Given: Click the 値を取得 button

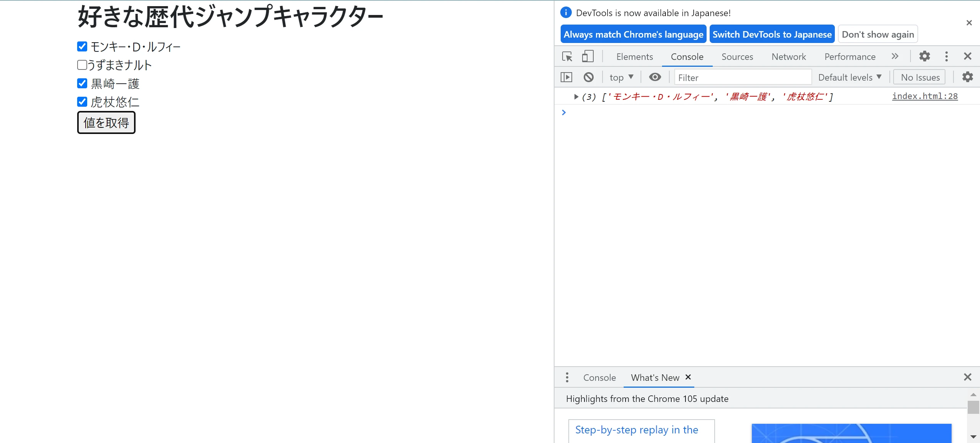Looking at the screenshot, I should click(106, 122).
